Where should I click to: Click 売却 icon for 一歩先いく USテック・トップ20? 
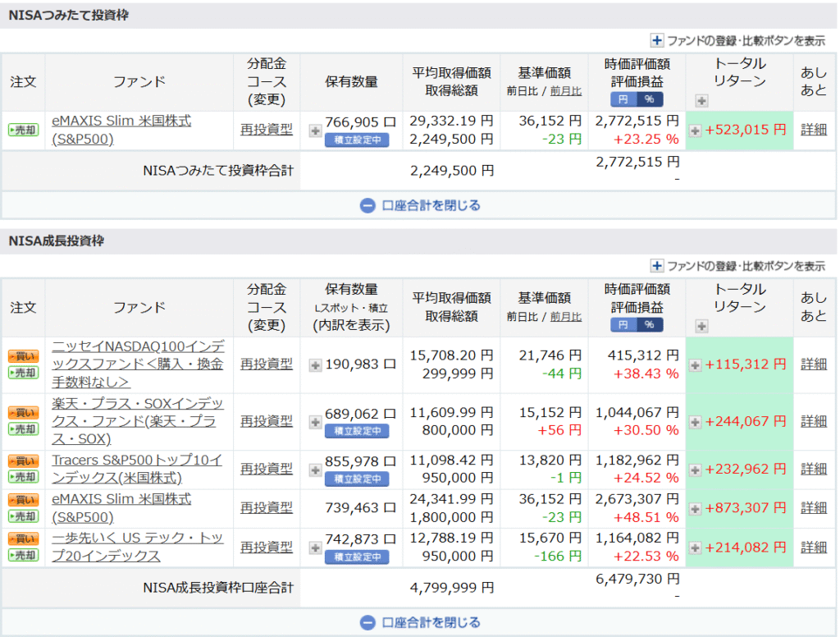tap(23, 555)
